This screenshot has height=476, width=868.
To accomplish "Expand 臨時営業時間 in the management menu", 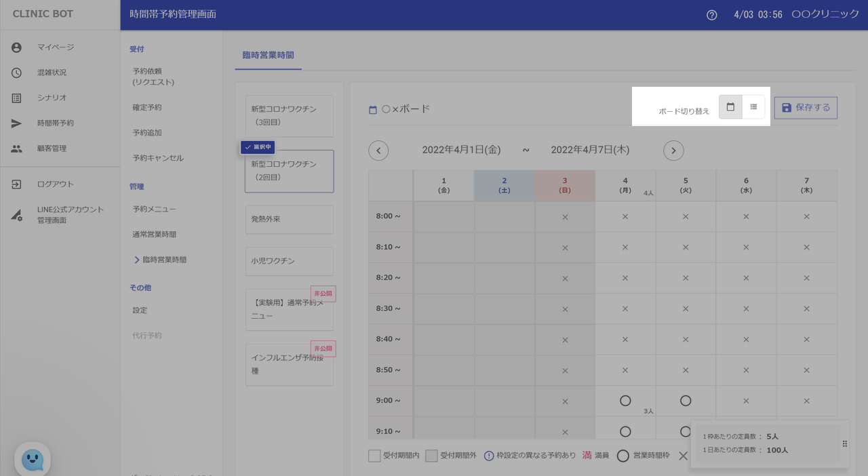I will (163, 260).
